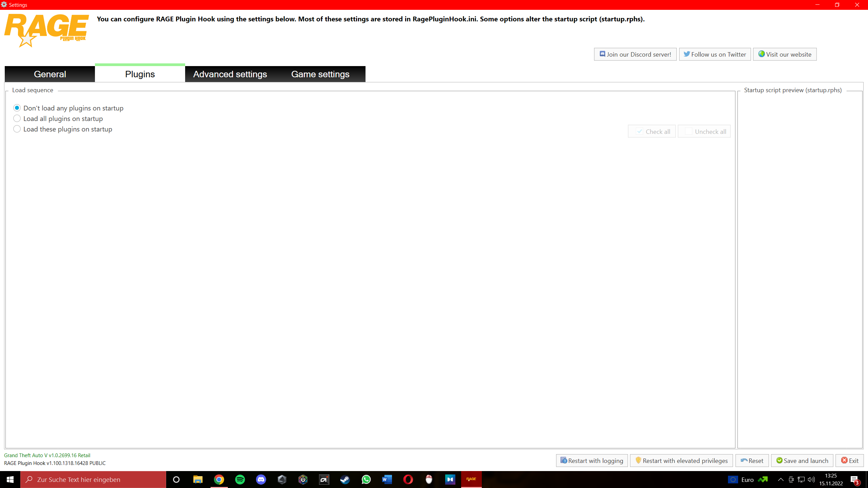The height and width of the screenshot is (488, 868).
Task: Visit our website globe button
Action: point(785,54)
